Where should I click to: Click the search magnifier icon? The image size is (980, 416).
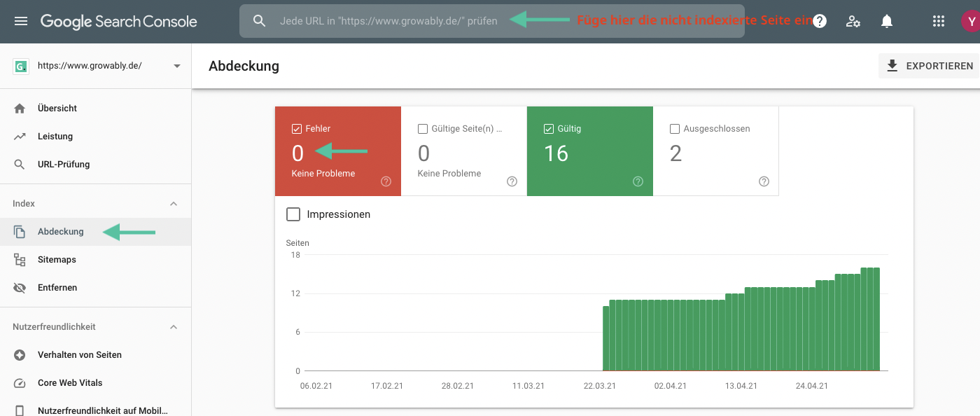click(260, 21)
